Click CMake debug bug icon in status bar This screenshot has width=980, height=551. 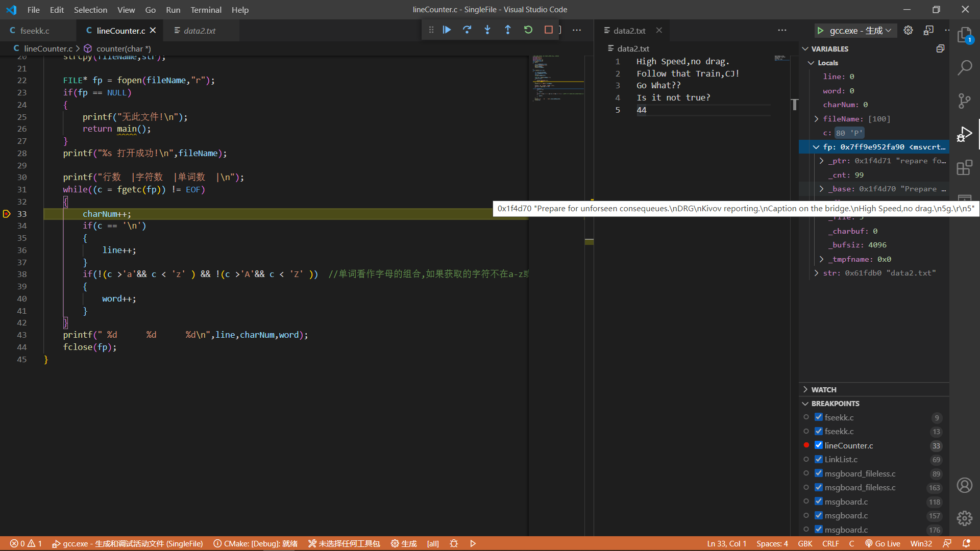click(454, 544)
